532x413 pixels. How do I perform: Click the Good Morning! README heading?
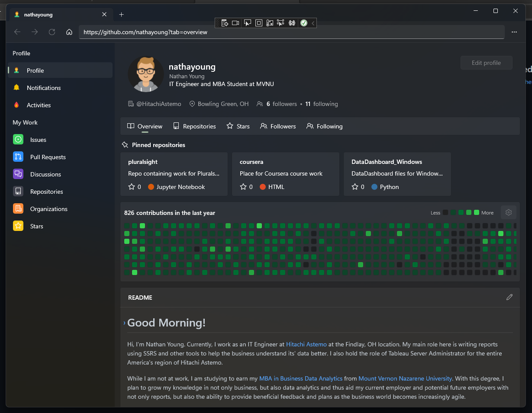[166, 323]
